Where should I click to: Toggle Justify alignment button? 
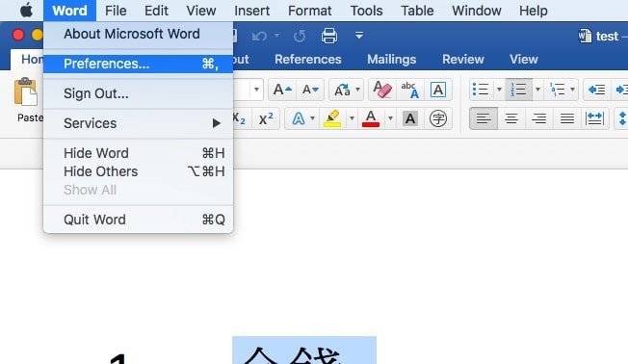point(567,118)
